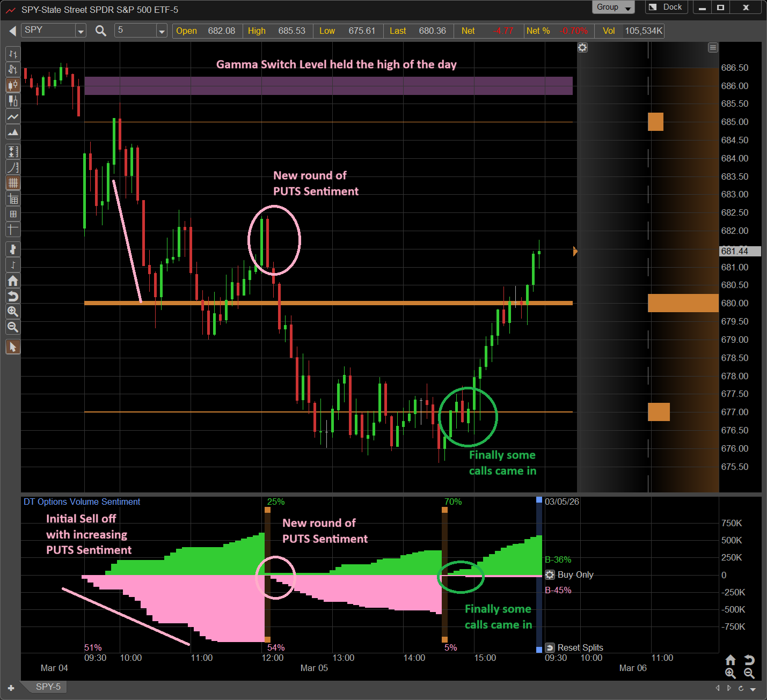This screenshot has width=767, height=700.
Task: Click the refresh icon in bottom status bar
Action: click(x=741, y=688)
